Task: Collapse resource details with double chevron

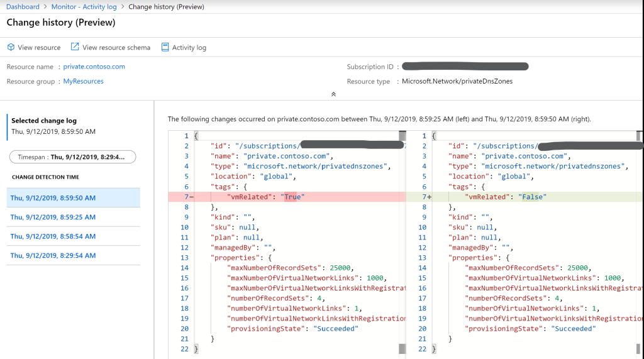Action: coord(333,94)
